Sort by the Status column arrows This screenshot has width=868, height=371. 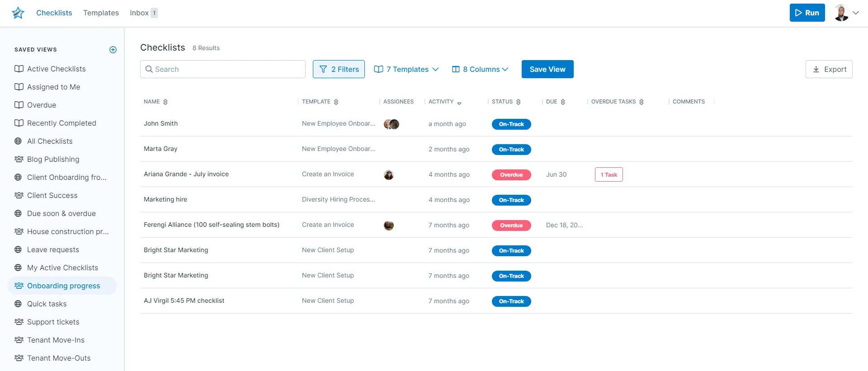click(x=518, y=102)
